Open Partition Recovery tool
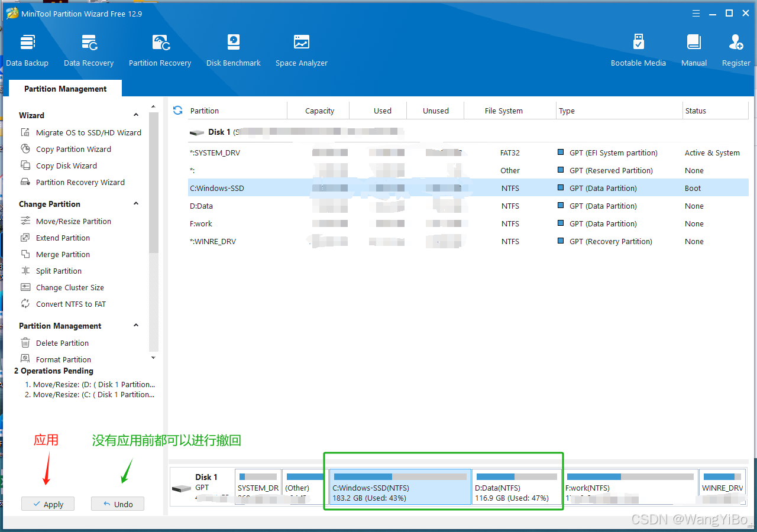Viewport: 757px width, 532px height. pyautogui.click(x=160, y=50)
